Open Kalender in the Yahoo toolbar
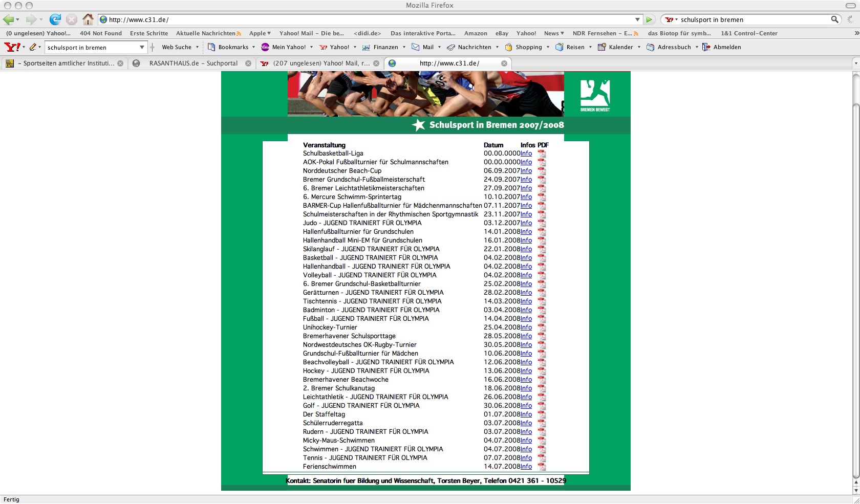The height and width of the screenshot is (504, 860). (x=620, y=47)
